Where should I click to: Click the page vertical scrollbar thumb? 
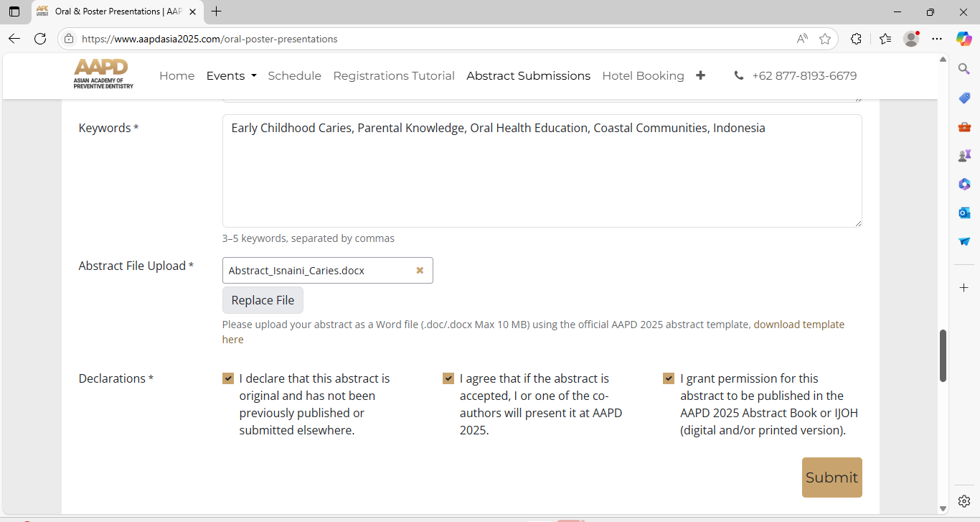tap(943, 355)
